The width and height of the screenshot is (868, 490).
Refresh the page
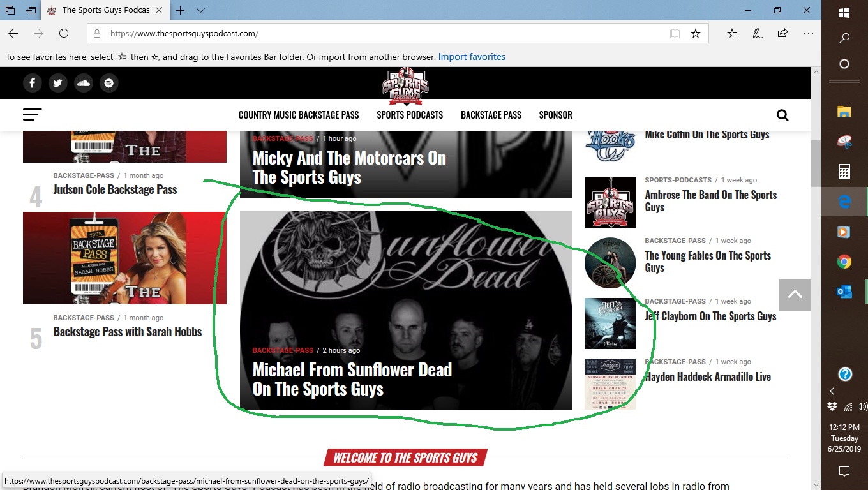(x=64, y=33)
